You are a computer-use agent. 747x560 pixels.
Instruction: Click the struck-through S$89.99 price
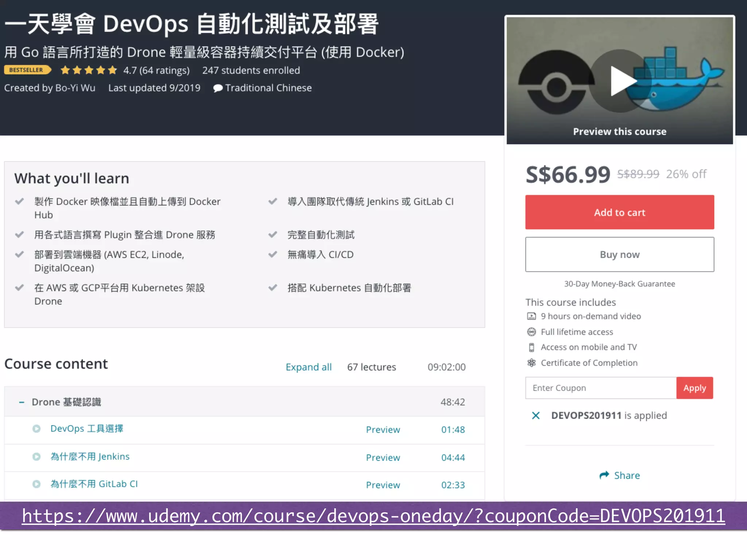pos(638,174)
